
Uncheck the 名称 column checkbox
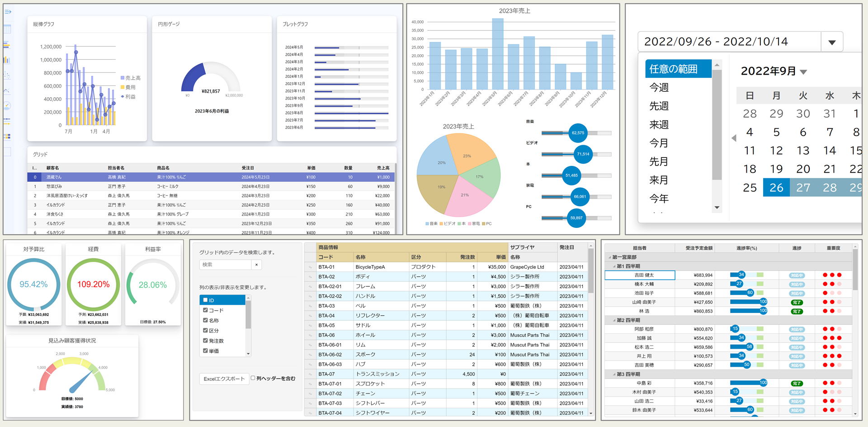tap(205, 320)
